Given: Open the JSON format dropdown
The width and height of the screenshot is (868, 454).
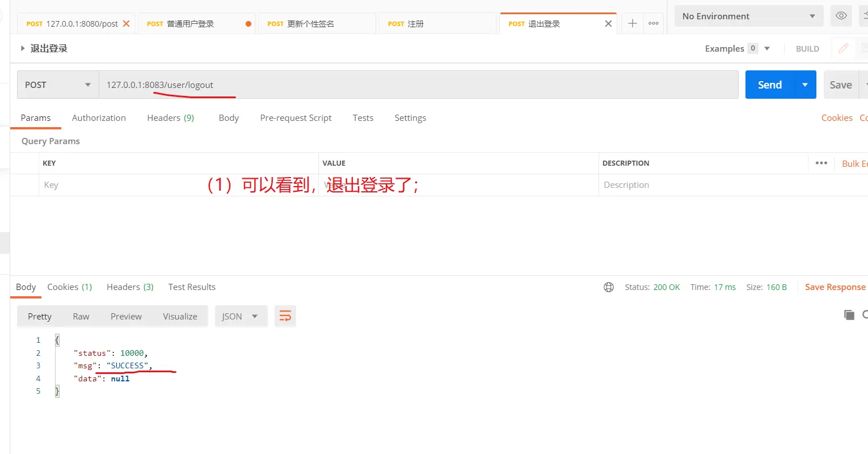Looking at the screenshot, I should coord(239,316).
